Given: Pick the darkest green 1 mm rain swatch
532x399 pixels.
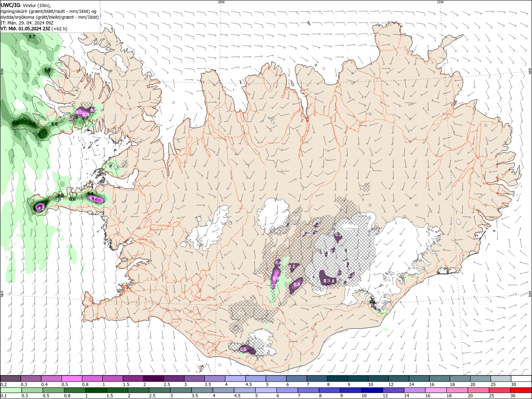Looking at the screenshot, I should pos(96,390).
